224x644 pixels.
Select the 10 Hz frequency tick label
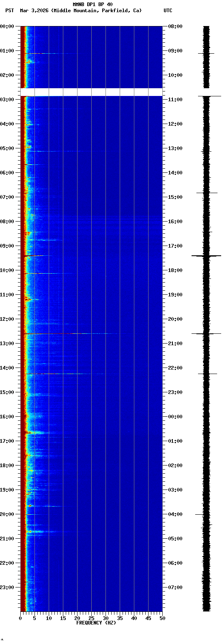click(49, 618)
